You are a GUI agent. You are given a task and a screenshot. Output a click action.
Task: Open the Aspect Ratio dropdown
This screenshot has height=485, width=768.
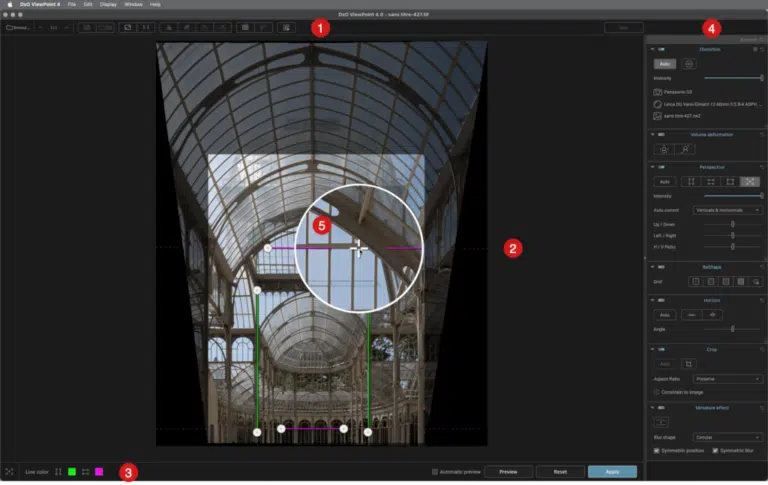[727, 379]
